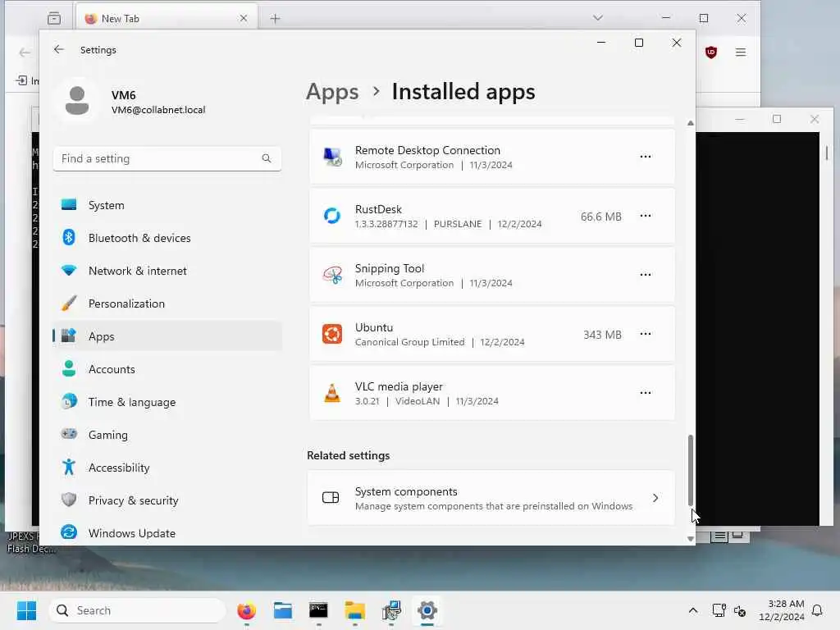840x630 pixels.
Task: Open Network & internet settings
Action: click(x=167, y=271)
